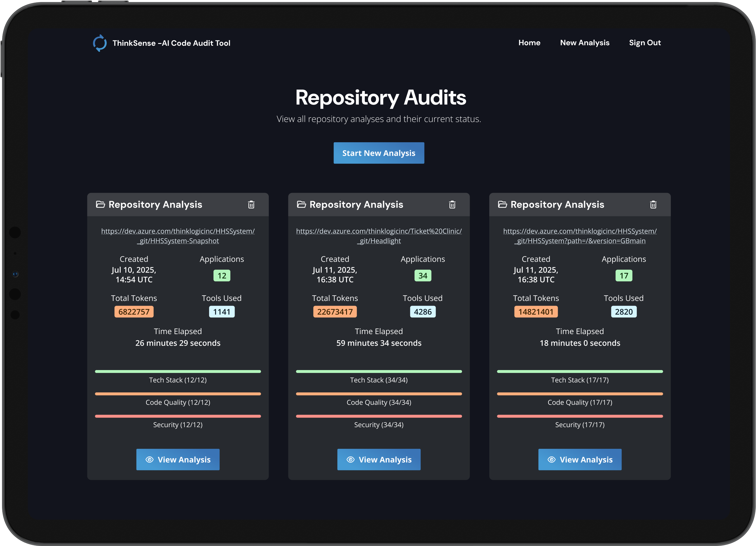Click the ThinkSense circular arrow logo

pyautogui.click(x=100, y=43)
